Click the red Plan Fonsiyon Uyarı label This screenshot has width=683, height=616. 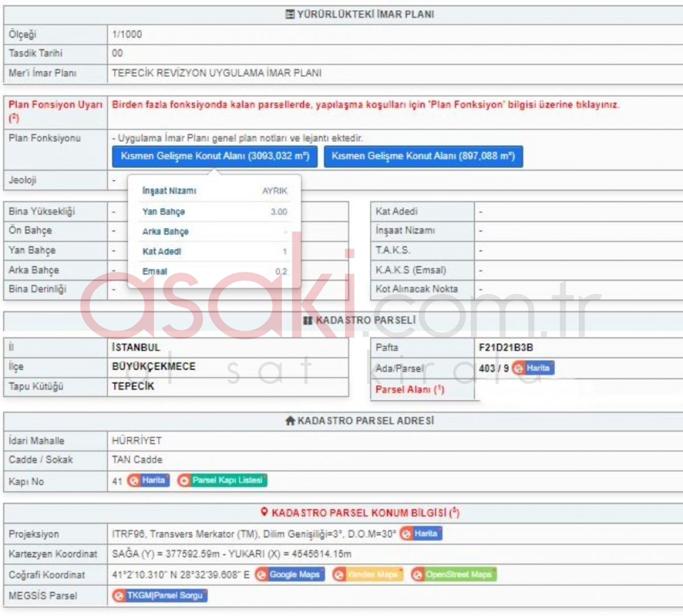pyautogui.click(x=55, y=105)
